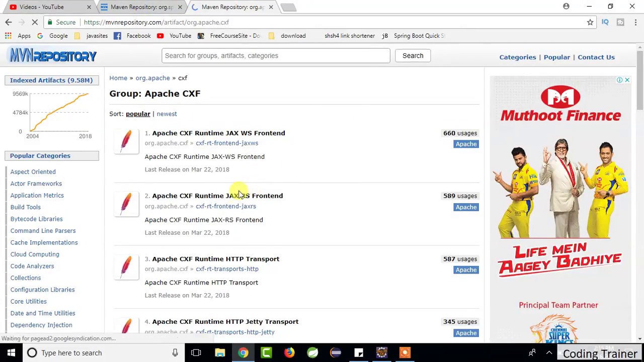Viewport: 644px width, 362px height.
Task: Click Categories in the top menu
Action: [517, 57]
